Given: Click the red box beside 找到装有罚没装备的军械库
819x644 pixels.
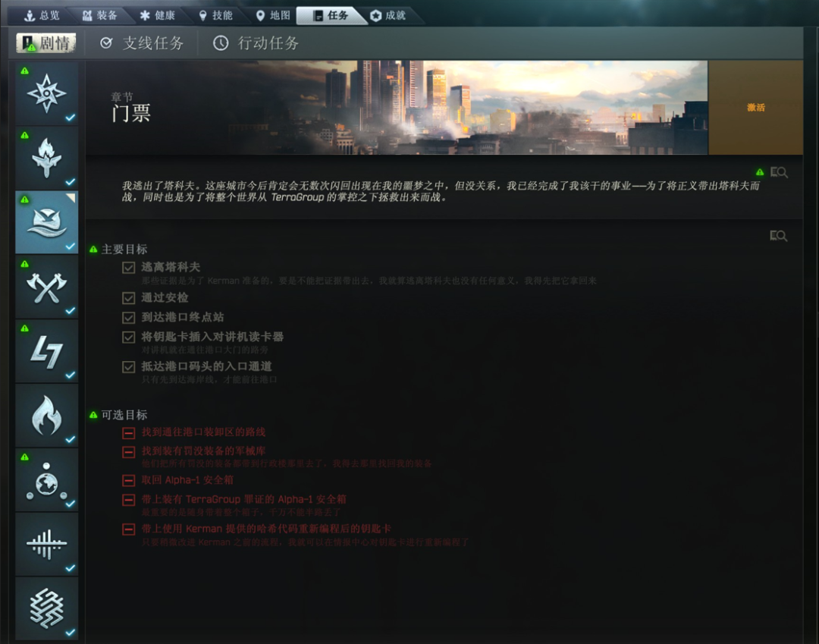Looking at the screenshot, I should click(x=128, y=452).
